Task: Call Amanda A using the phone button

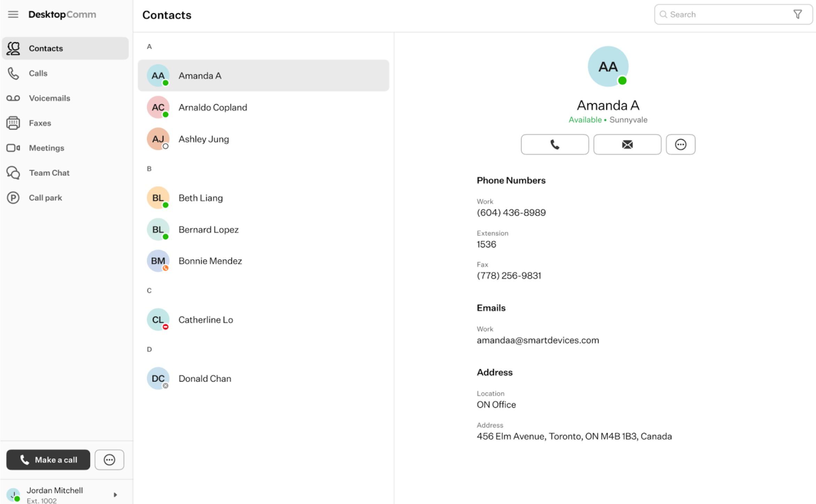Action: (555, 144)
